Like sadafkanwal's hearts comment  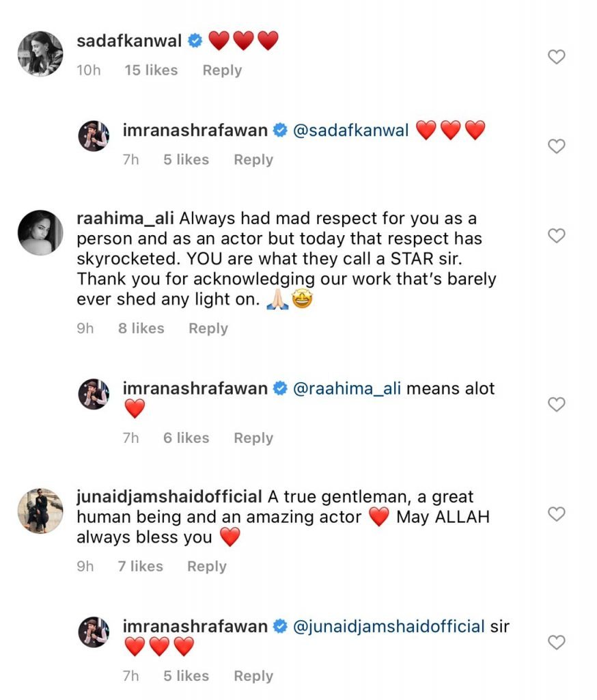(x=557, y=57)
